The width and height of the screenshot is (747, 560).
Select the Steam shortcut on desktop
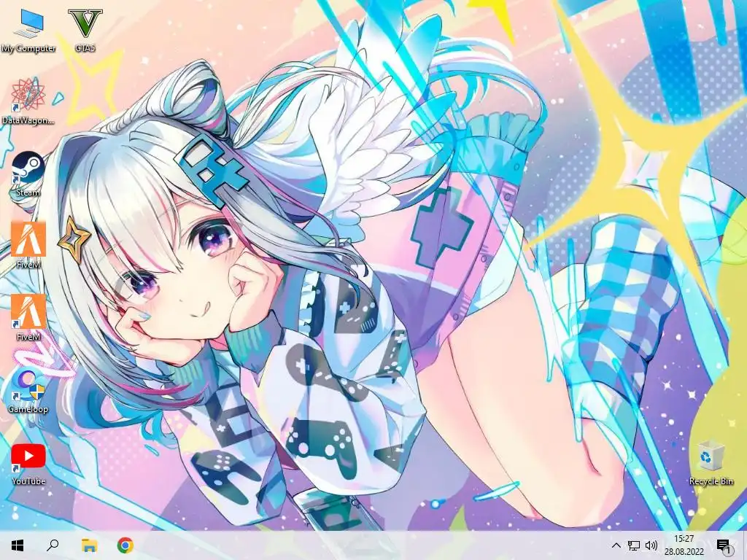(28, 174)
